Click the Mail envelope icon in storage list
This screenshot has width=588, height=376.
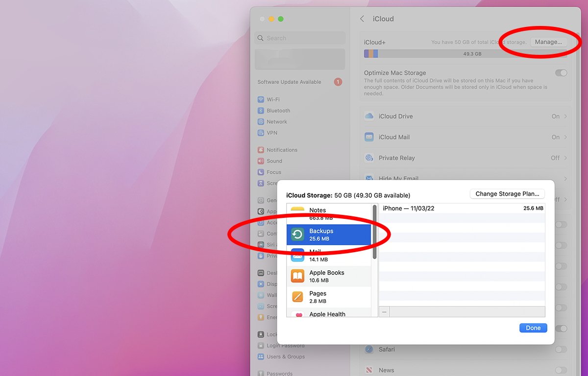click(x=297, y=256)
